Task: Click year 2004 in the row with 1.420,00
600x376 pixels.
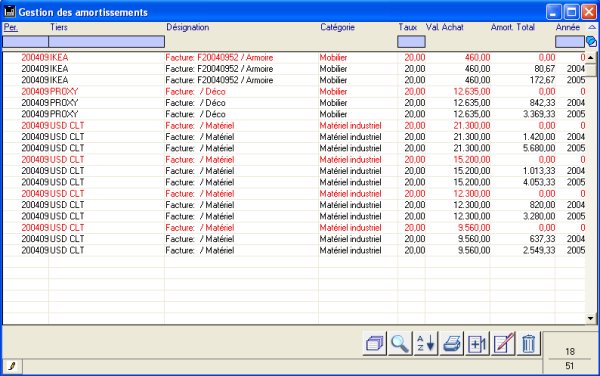Action: pyautogui.click(x=576, y=137)
